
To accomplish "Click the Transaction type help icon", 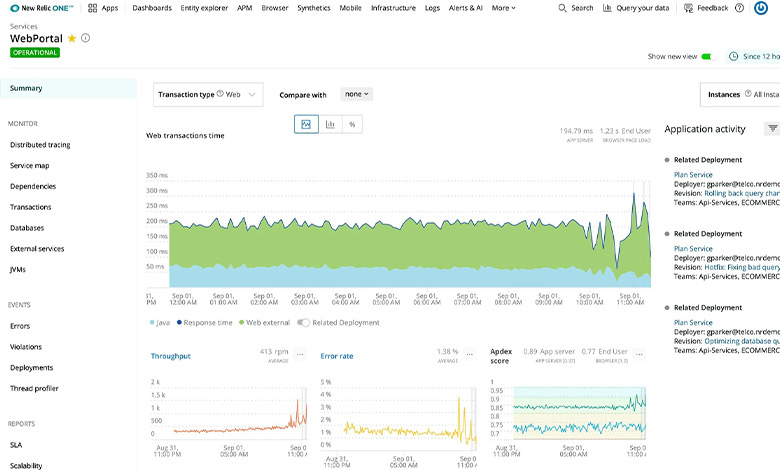I will pos(220,94).
